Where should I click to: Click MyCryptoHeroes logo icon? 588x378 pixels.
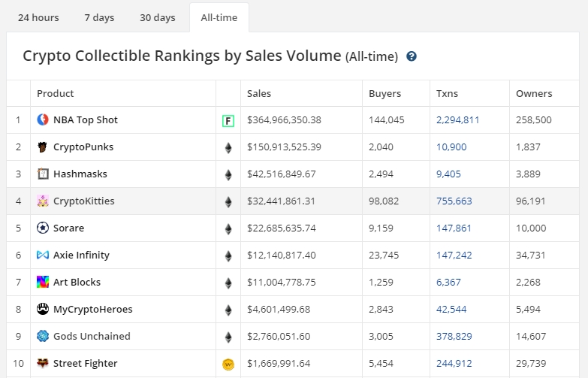(x=43, y=309)
